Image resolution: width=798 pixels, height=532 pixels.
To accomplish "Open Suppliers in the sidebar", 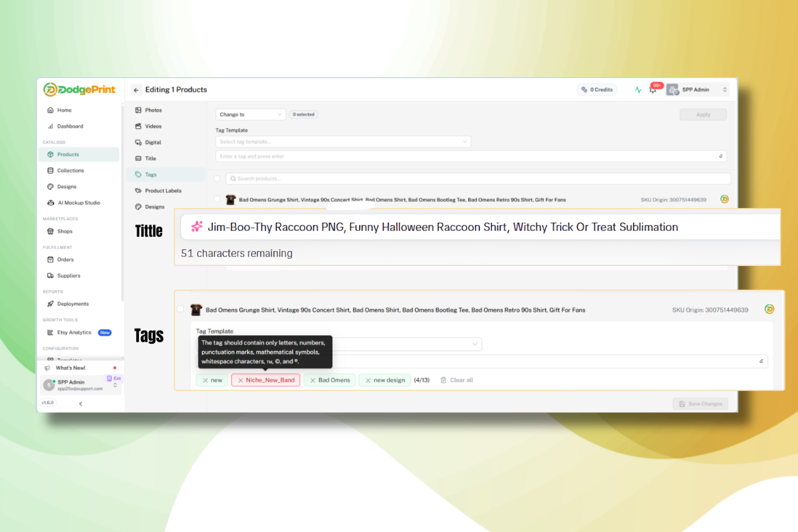I will pyautogui.click(x=68, y=275).
